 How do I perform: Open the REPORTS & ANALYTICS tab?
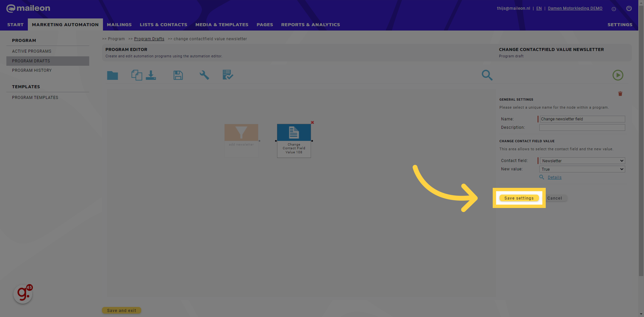point(311,24)
